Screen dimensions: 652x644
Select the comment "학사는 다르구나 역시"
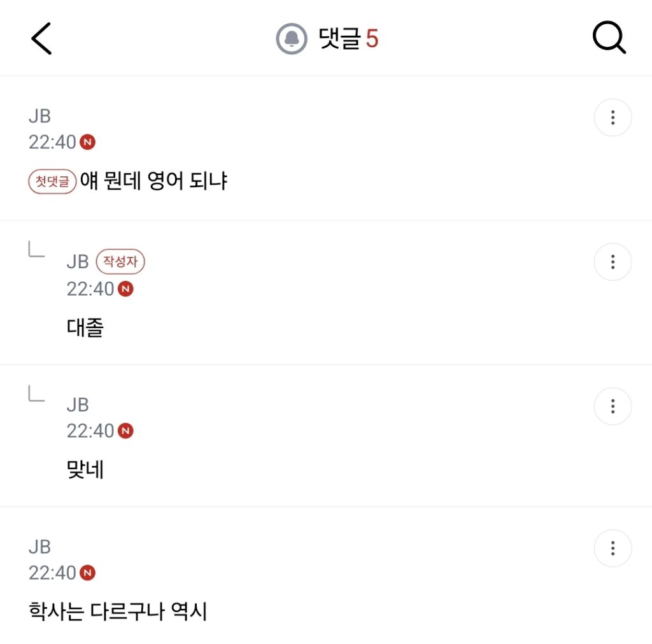(x=118, y=612)
